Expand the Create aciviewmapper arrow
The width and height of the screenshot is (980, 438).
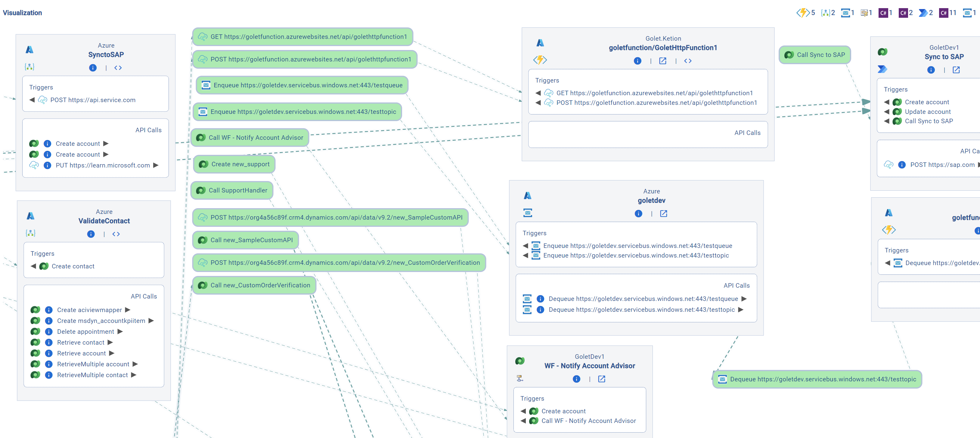pos(128,310)
